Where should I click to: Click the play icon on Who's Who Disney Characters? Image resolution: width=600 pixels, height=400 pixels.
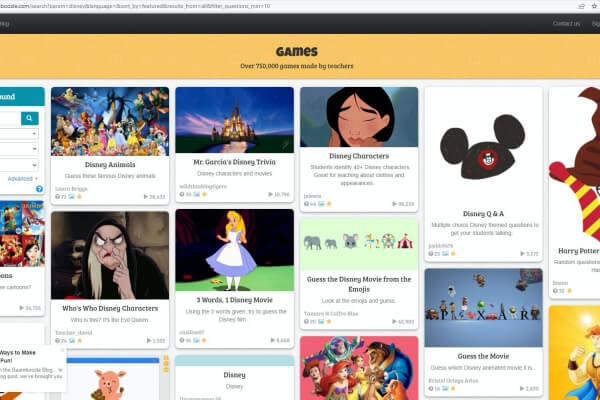149,341
